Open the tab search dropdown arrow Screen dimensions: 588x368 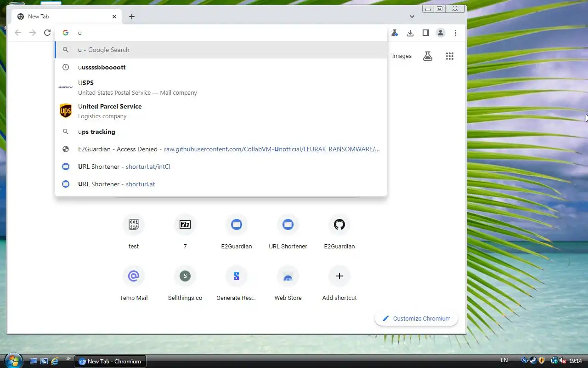point(412,17)
